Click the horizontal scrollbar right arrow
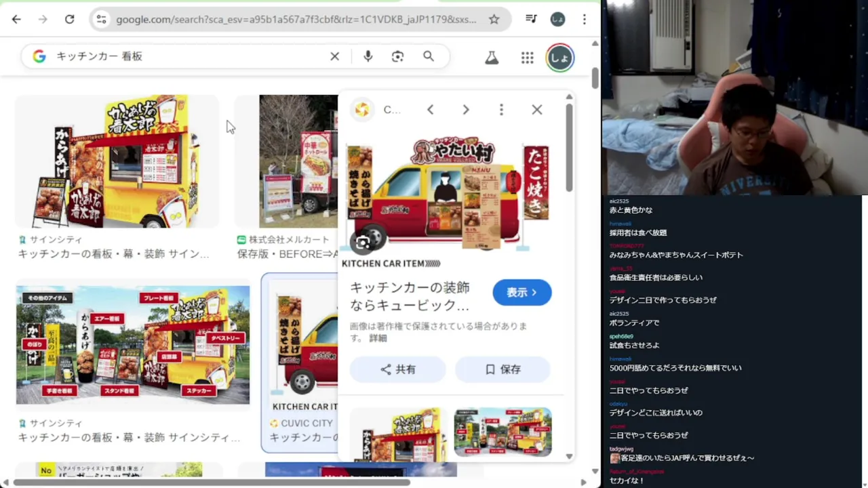The width and height of the screenshot is (868, 488). [x=584, y=483]
